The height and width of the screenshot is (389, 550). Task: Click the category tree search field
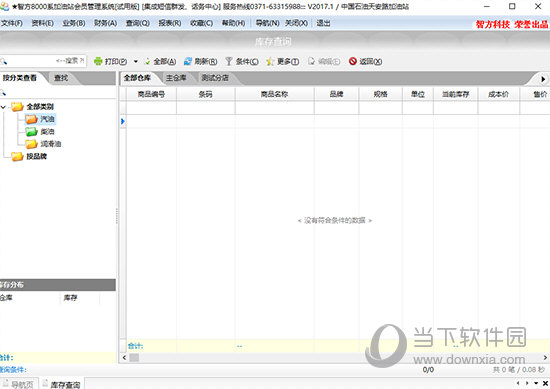coord(58,93)
